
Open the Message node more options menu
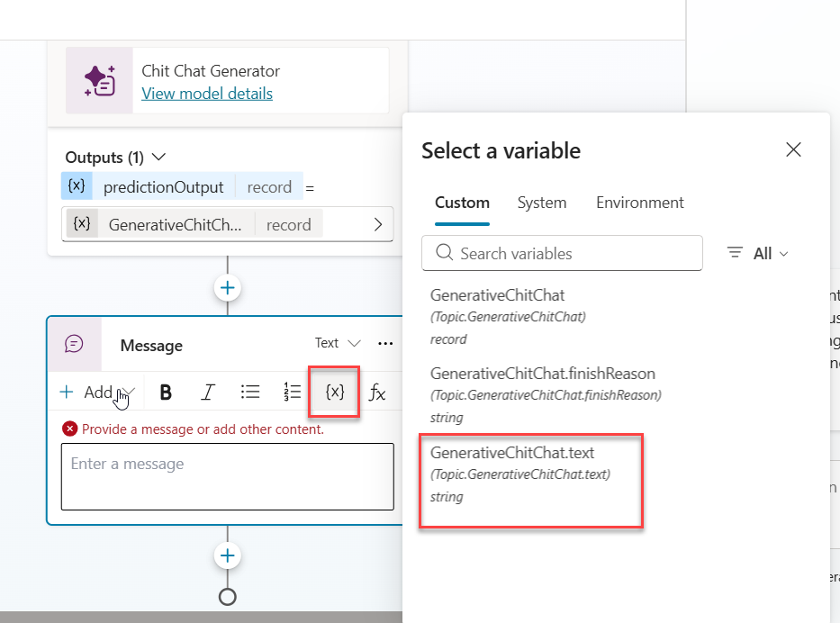pos(385,343)
